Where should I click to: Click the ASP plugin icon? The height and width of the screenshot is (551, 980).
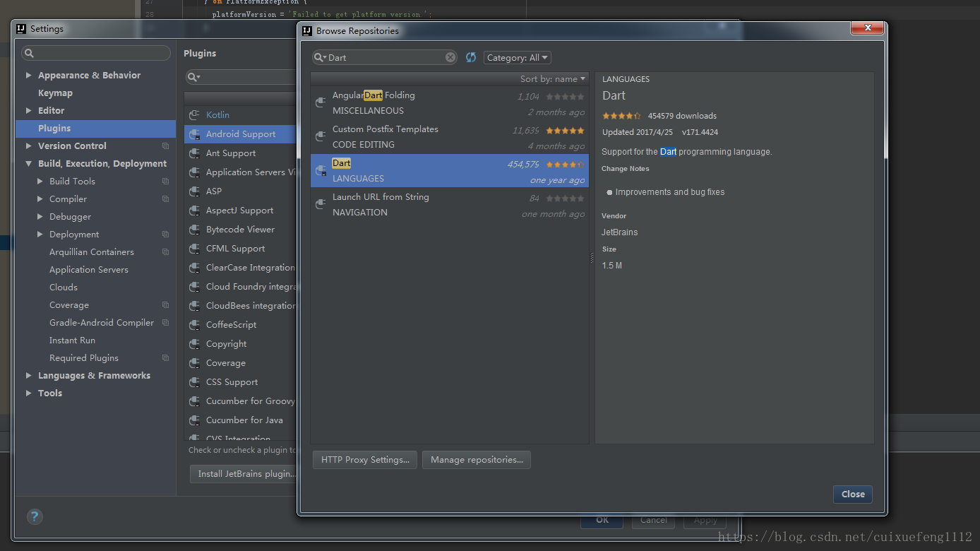pos(194,191)
